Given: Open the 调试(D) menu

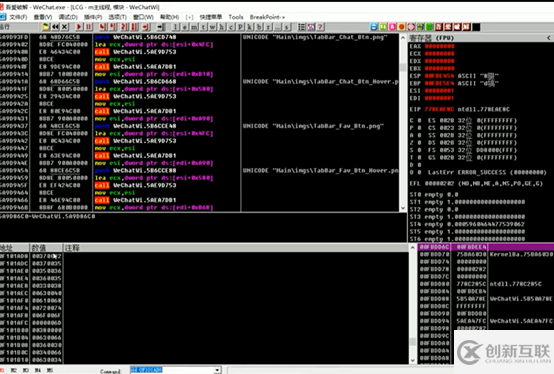Looking at the screenshot, I should click(x=68, y=17).
